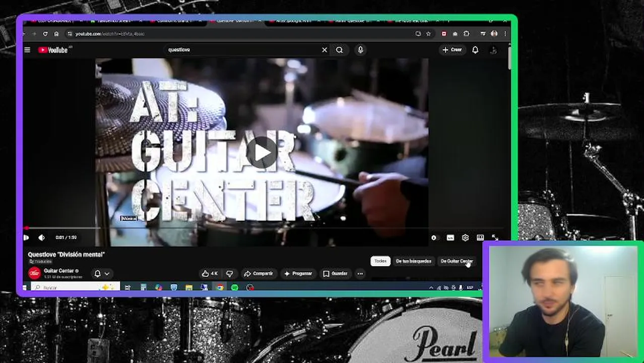Open the Guitar Center channel avatar
The image size is (644, 363).
point(34,273)
